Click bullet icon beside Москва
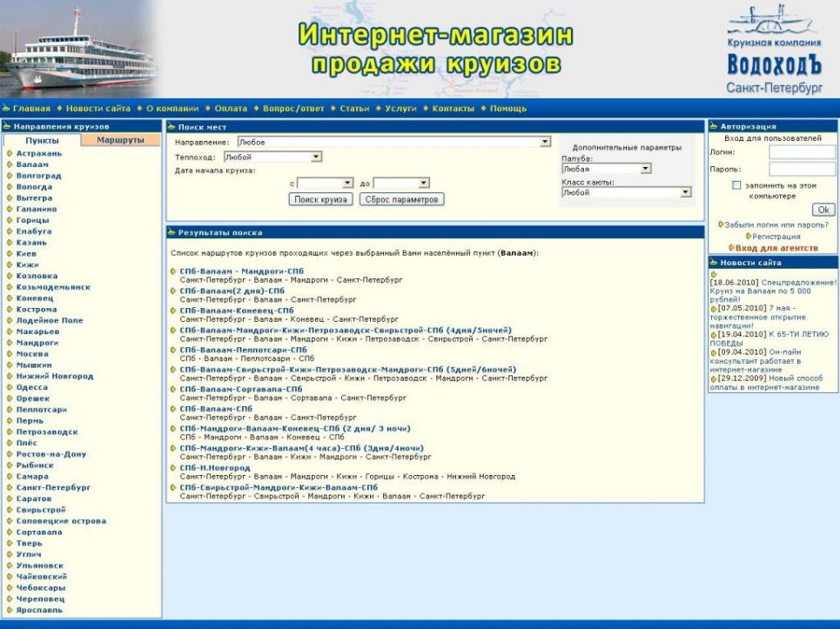This screenshot has width=840, height=629. [x=10, y=354]
